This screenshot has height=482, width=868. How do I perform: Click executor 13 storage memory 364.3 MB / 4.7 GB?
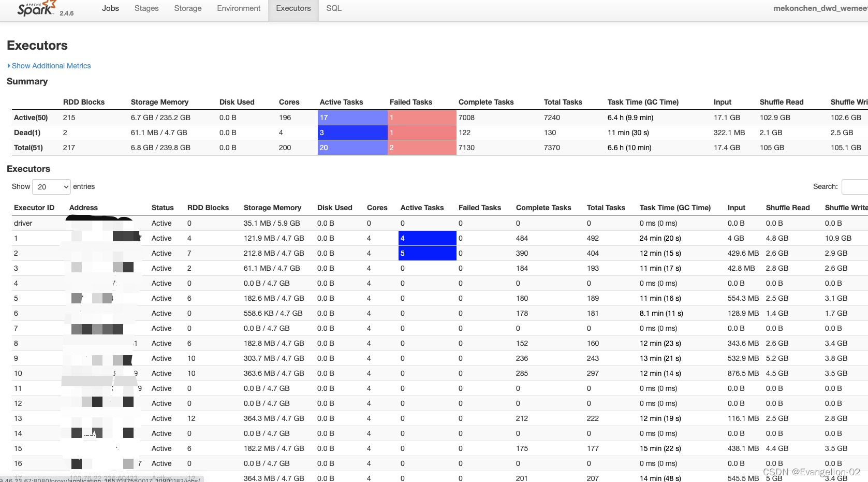(x=274, y=418)
